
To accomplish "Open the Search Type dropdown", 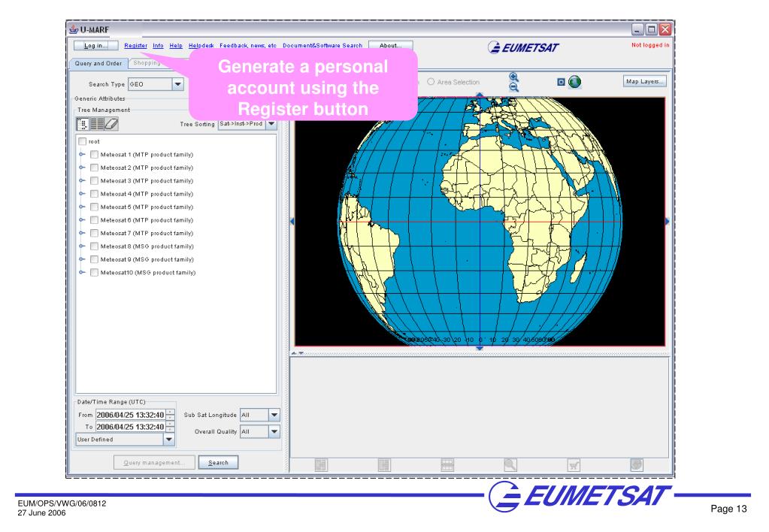I will tap(178, 85).
